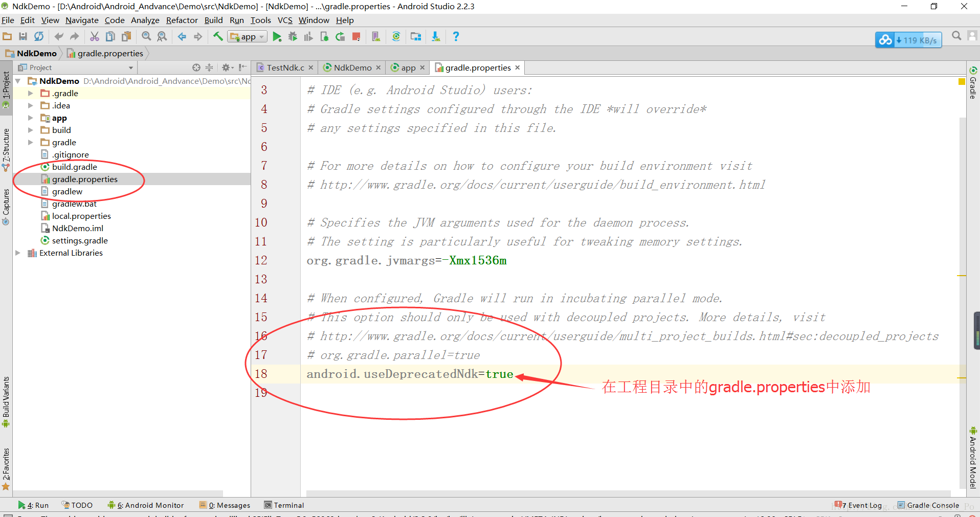Screen dimensions: 980x517
Task: Open the Project panel gear settings menu
Action: pos(228,68)
